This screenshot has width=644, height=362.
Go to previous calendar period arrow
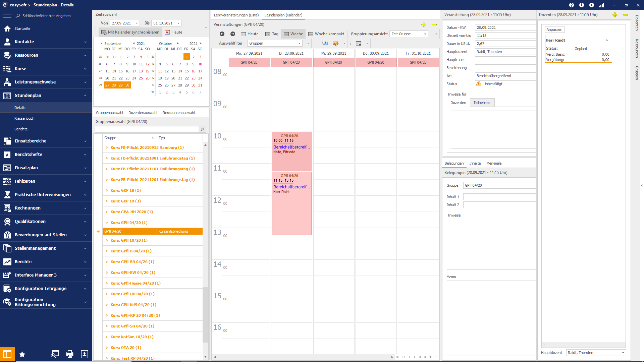click(222, 34)
